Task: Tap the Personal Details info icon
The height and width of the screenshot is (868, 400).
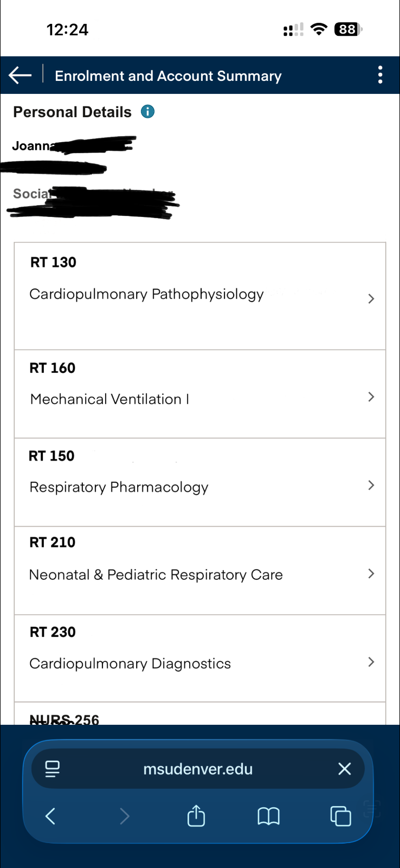Action: pyautogui.click(x=147, y=112)
